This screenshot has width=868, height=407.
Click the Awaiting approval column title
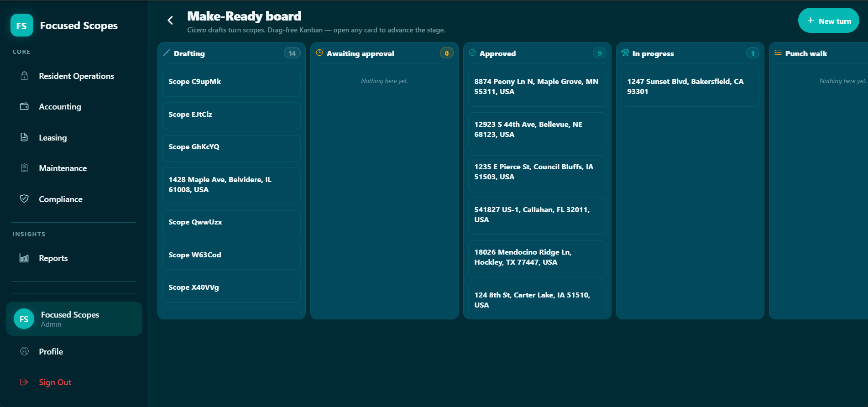tap(361, 53)
